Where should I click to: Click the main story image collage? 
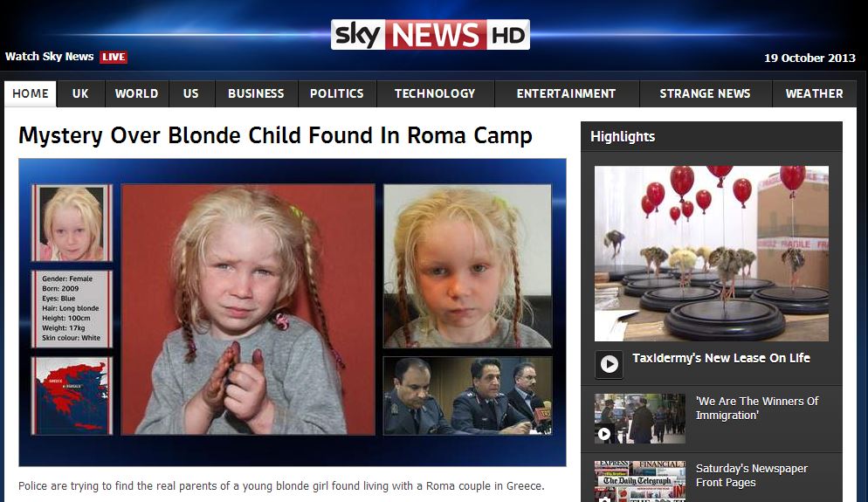tap(293, 313)
